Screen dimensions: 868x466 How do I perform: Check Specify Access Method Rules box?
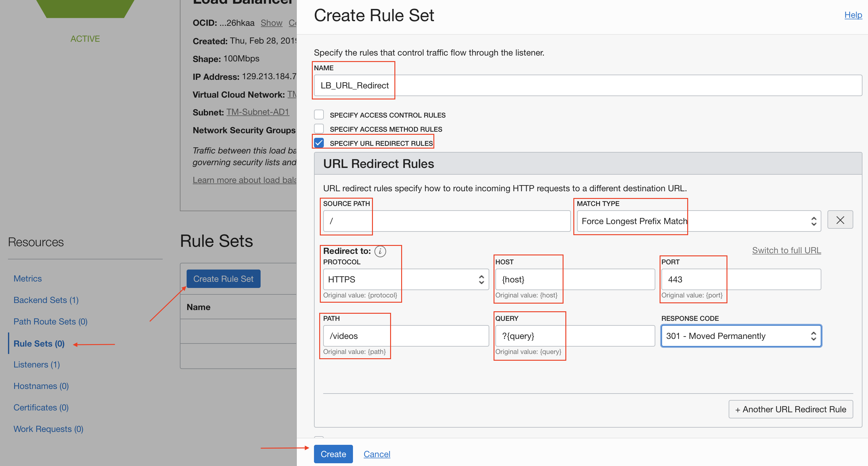click(x=319, y=129)
